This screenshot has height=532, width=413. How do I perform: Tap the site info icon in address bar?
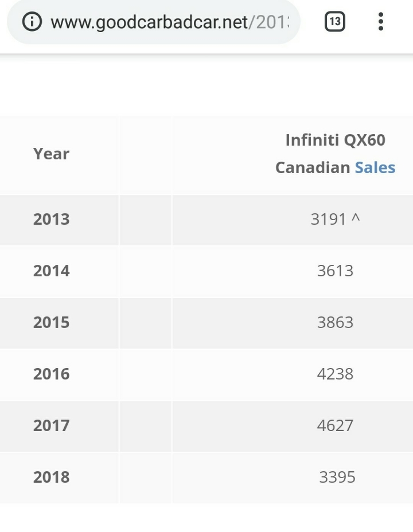[32, 22]
